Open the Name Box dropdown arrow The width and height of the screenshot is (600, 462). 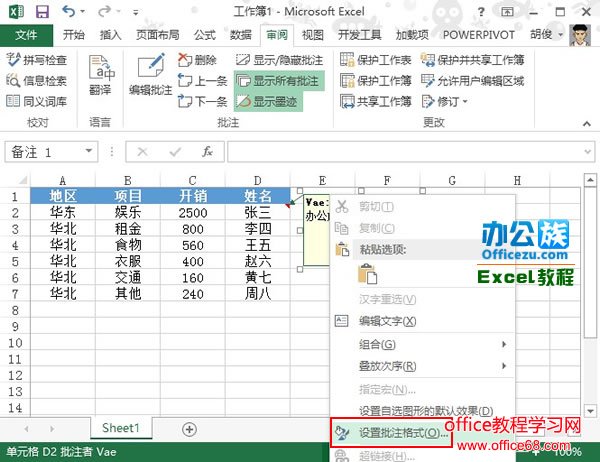click(89, 151)
